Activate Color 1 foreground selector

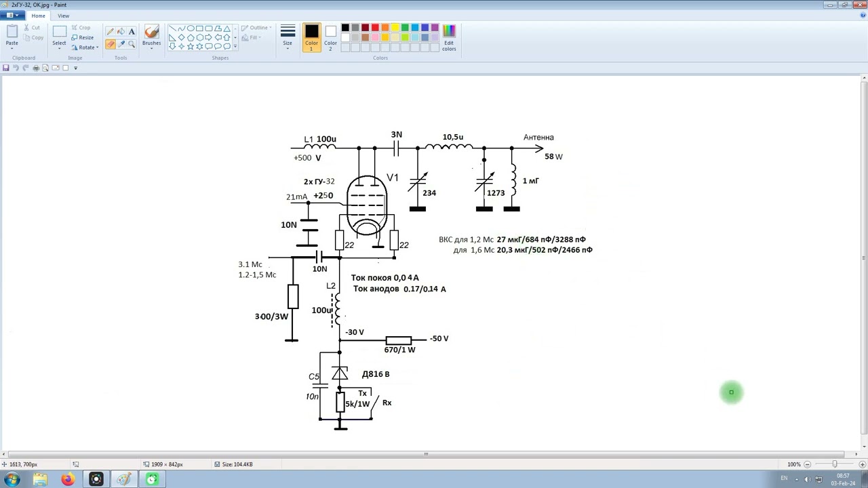point(311,37)
